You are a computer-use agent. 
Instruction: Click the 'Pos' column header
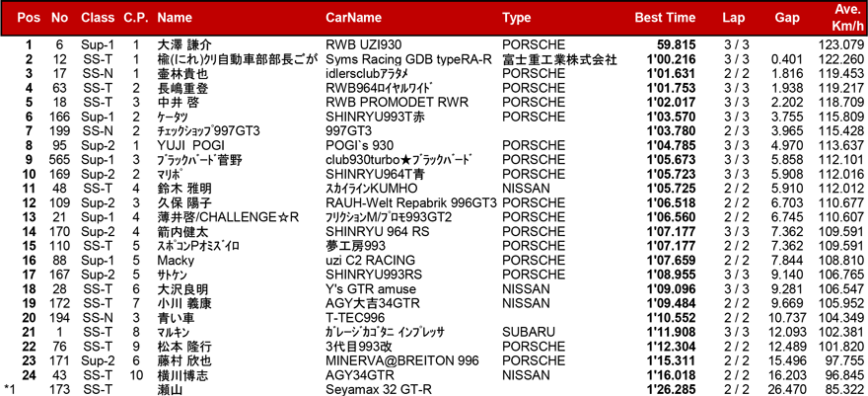(x=29, y=18)
